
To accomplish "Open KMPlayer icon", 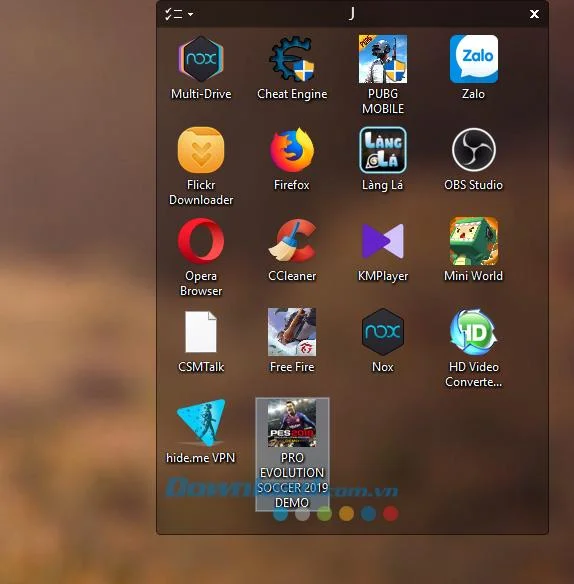I will [x=383, y=241].
